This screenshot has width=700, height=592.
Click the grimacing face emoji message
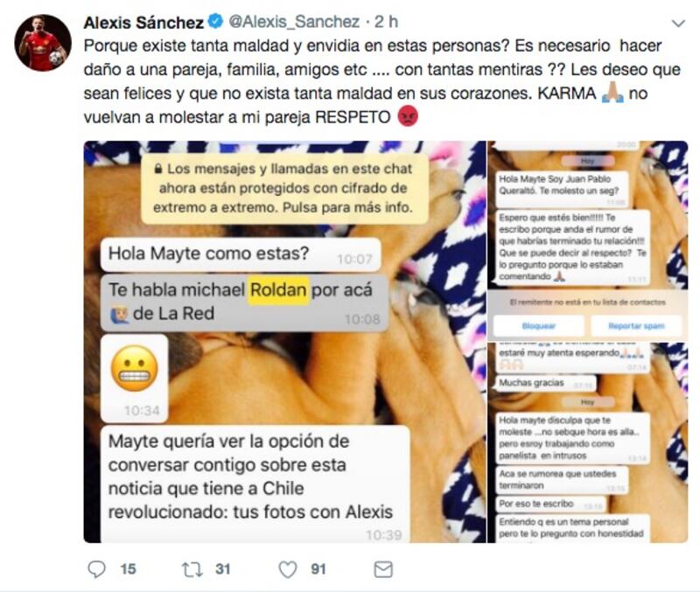135,379
